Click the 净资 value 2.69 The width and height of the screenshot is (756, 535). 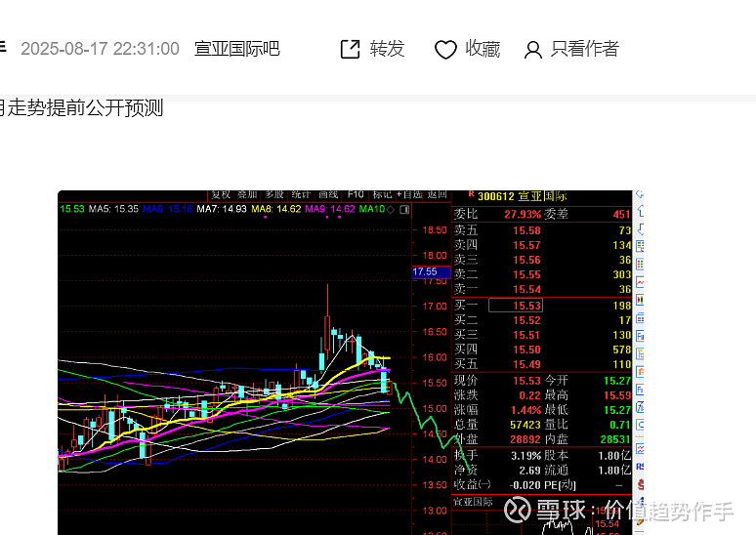530,471
